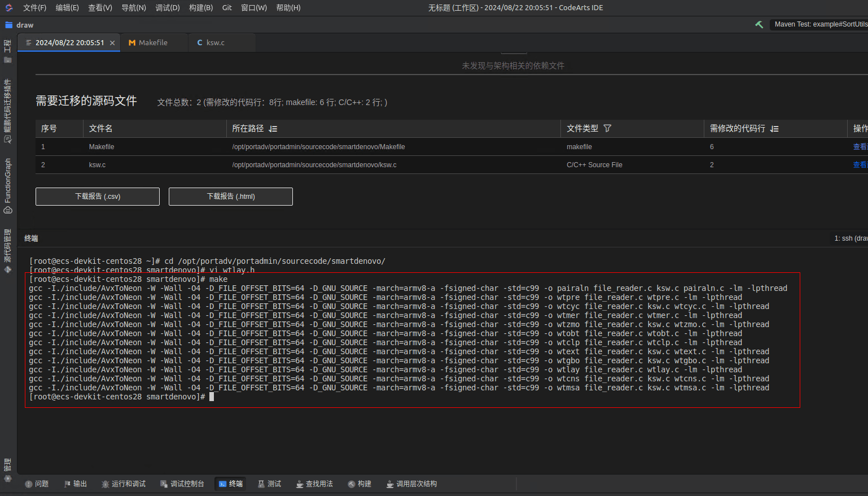Open the Maven Test run configuration dropdown
Image resolution: width=868 pixels, height=496 pixels.
point(819,24)
